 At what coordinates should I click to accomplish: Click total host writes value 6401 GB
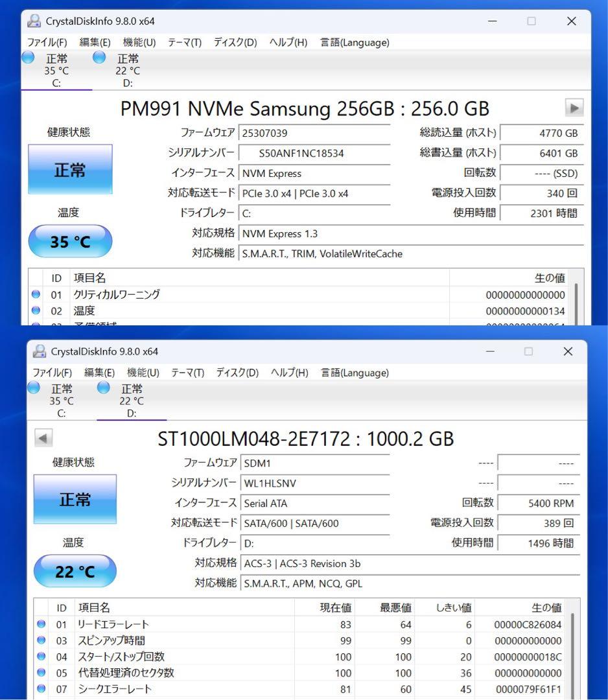coord(542,153)
